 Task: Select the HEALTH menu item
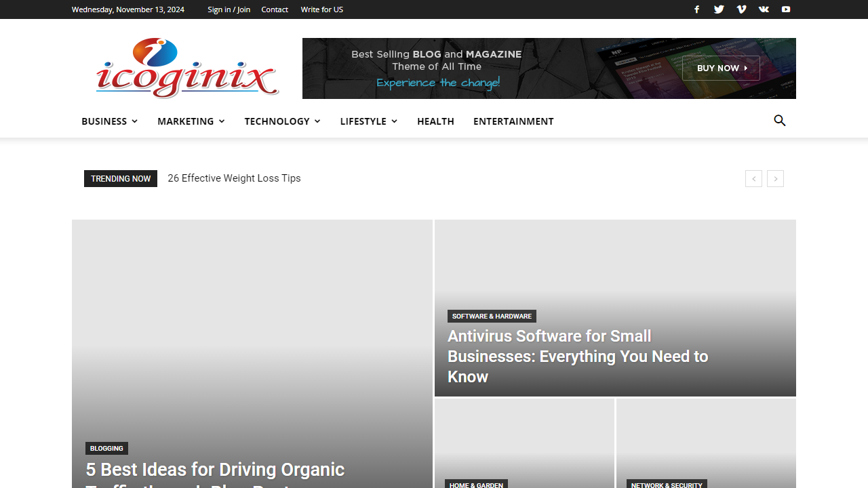pyautogui.click(x=435, y=121)
